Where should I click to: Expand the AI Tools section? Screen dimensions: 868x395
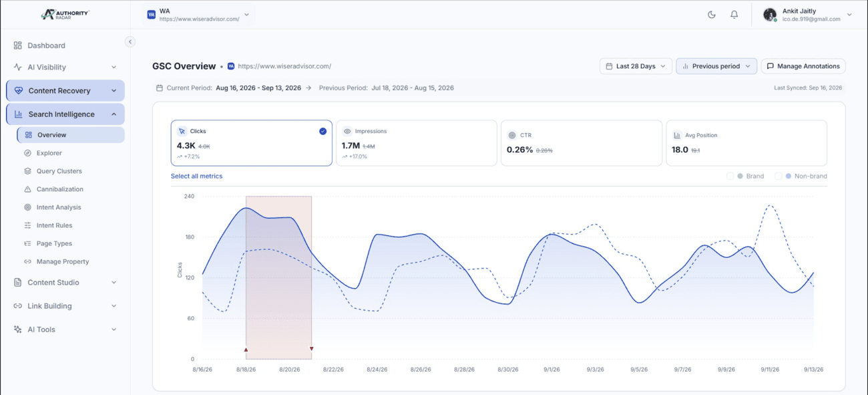coord(65,330)
